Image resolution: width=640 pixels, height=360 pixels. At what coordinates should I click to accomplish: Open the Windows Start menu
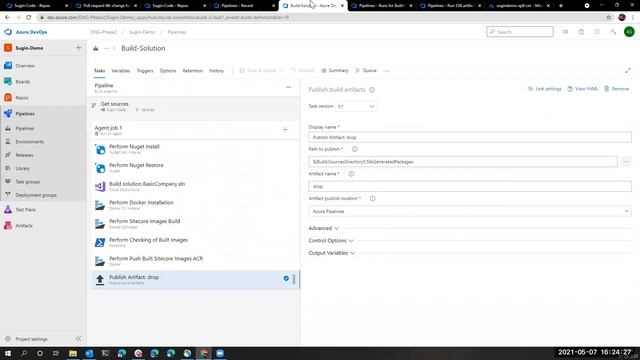[8, 353]
